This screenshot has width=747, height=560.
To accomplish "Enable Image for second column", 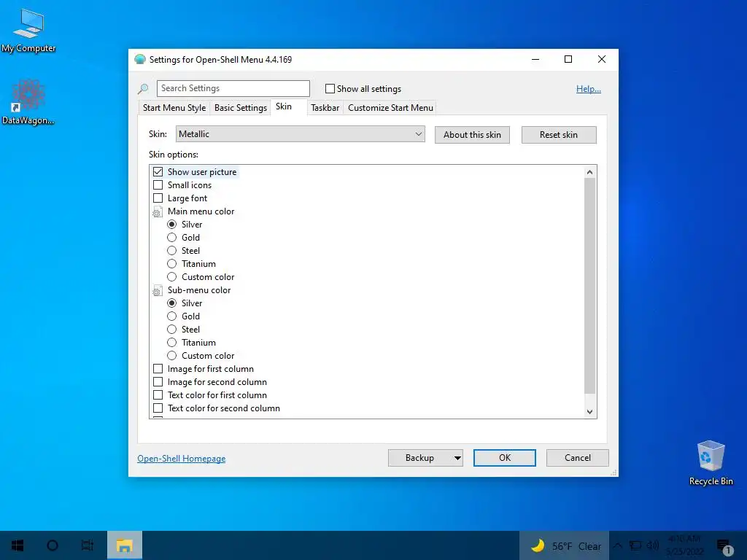I will tap(158, 382).
